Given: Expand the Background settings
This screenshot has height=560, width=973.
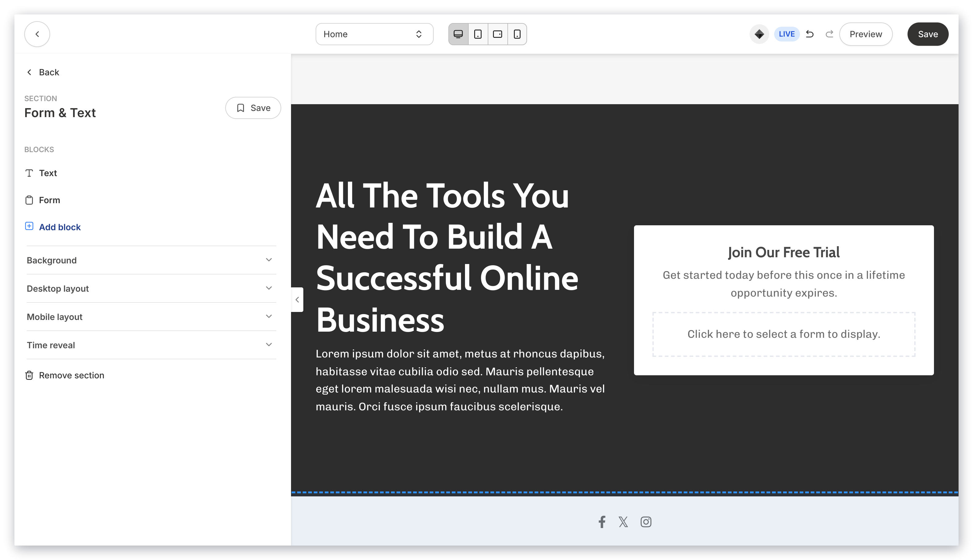Looking at the screenshot, I should tap(151, 260).
